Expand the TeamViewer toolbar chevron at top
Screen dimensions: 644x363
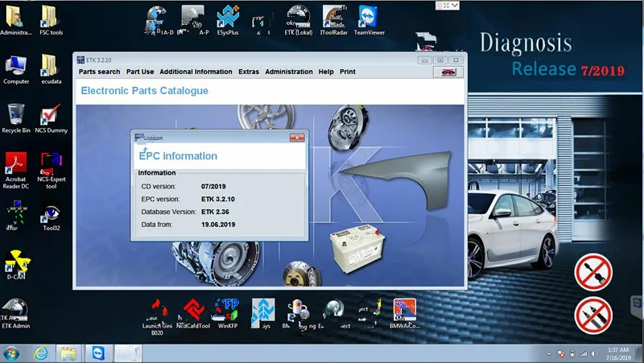(x=454, y=6)
